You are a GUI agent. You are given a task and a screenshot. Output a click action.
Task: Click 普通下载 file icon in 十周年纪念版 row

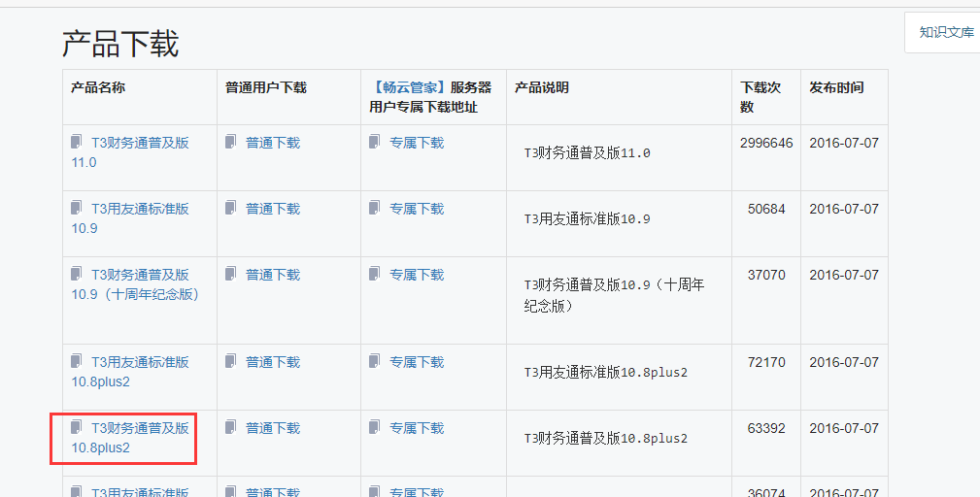coord(230,274)
